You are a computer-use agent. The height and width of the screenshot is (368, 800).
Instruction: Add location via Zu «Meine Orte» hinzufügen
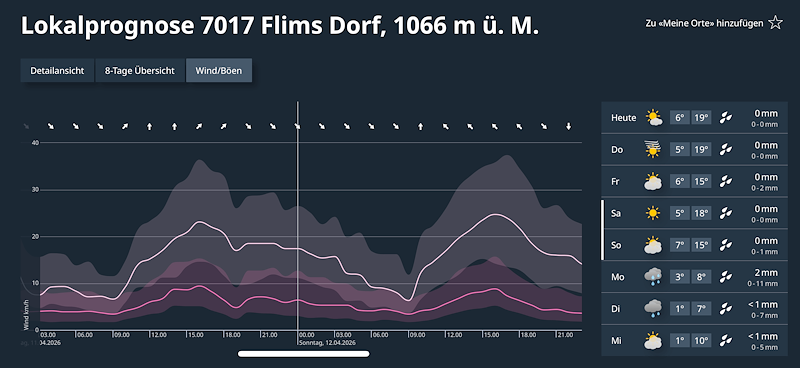pyautogui.click(x=705, y=23)
